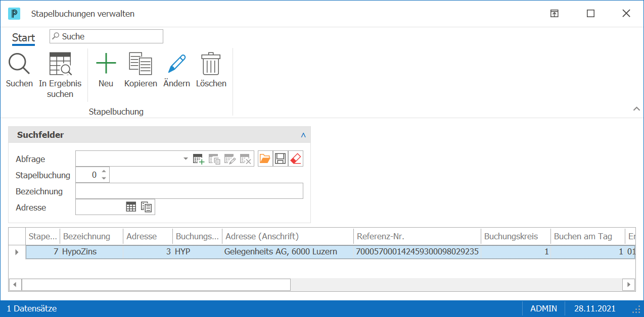This screenshot has height=317, width=644.
Task: Switch to the Start ribbon tab
Action: [23, 38]
